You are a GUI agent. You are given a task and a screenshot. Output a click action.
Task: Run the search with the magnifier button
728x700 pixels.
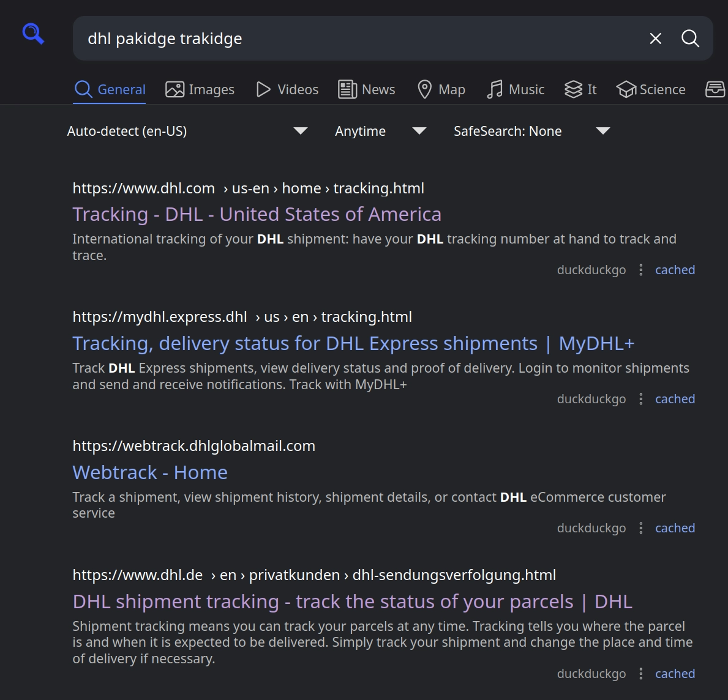point(690,39)
